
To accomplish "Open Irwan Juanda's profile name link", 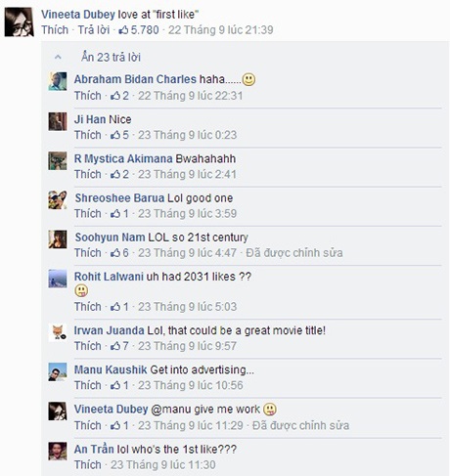I will point(109,330).
